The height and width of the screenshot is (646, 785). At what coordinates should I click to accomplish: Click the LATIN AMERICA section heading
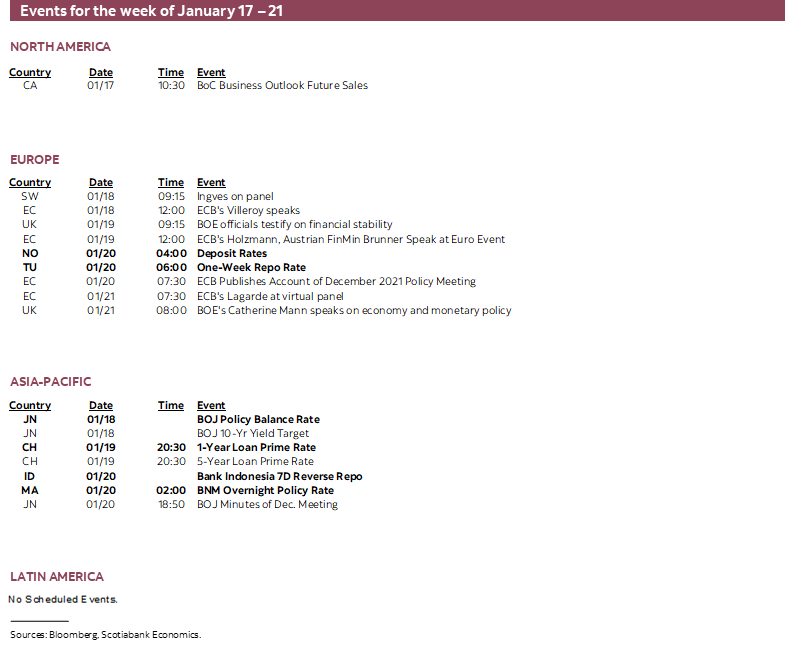57,577
